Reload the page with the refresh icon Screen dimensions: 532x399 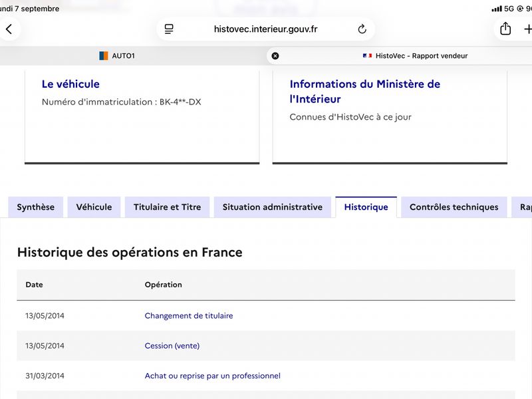coord(362,29)
